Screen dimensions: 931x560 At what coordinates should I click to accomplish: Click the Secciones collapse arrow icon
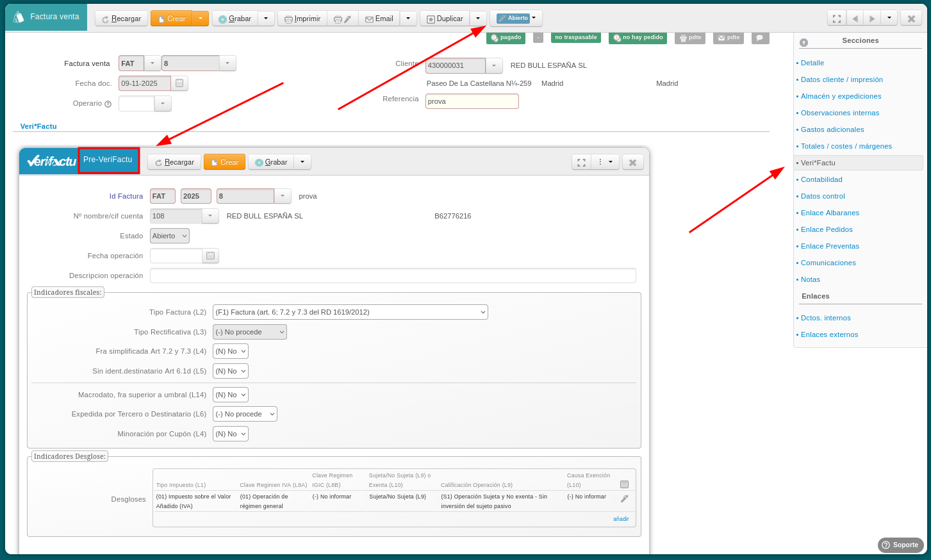[803, 42]
